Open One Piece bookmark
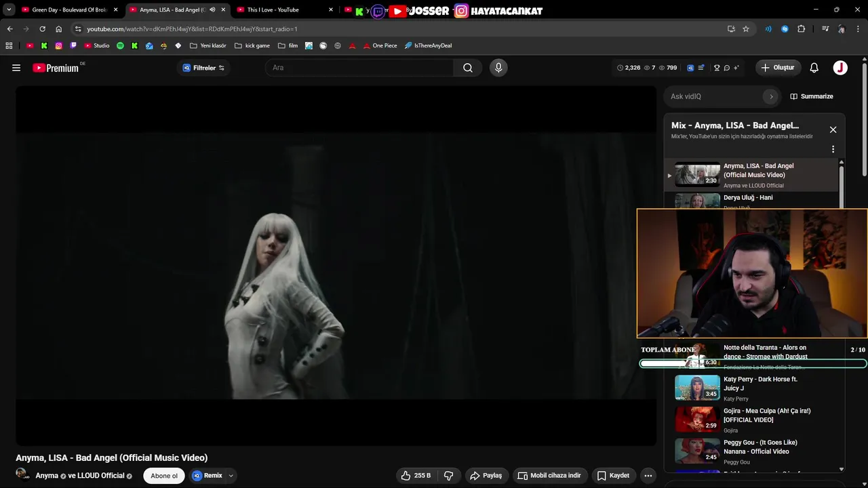 coord(380,46)
